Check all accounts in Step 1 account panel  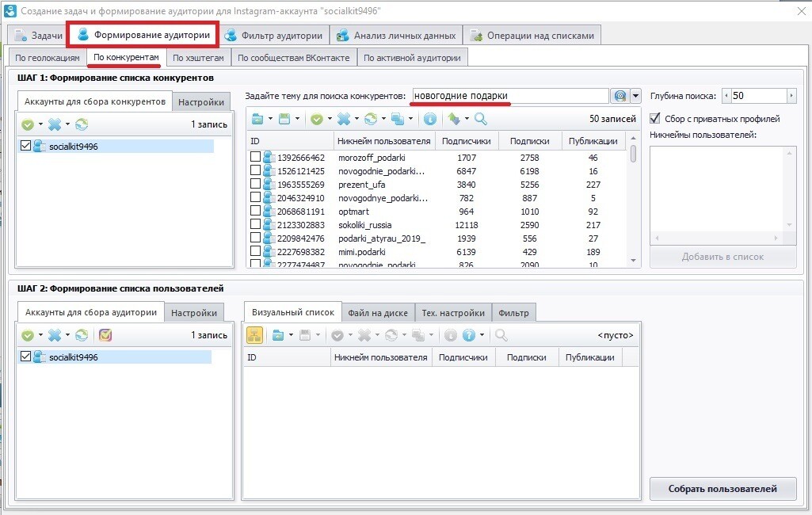point(28,124)
